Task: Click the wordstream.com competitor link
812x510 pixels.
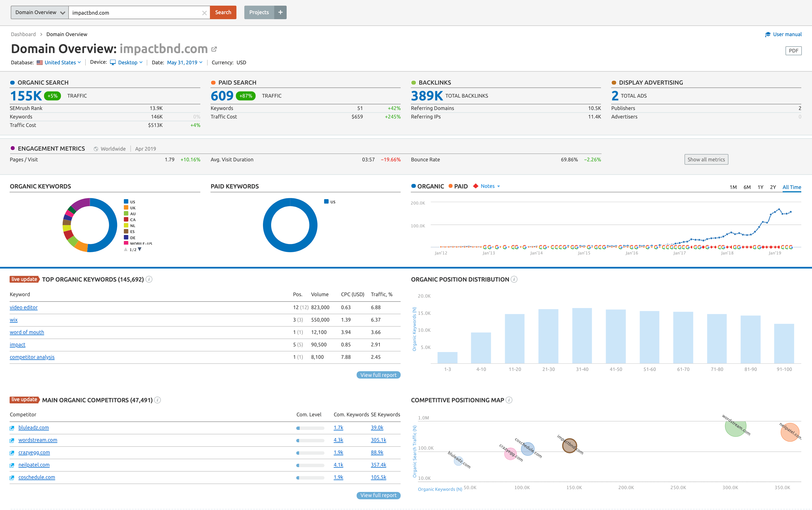Action: [38, 439]
